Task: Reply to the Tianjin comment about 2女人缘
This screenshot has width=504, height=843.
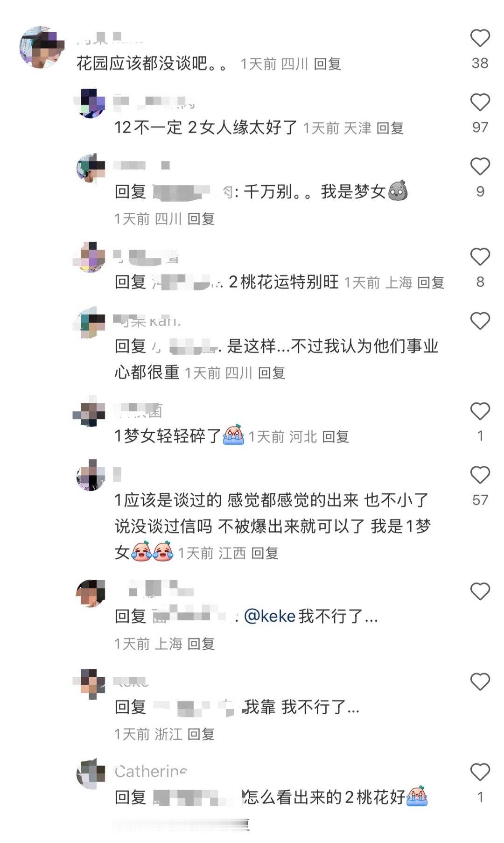Action: pos(390,128)
